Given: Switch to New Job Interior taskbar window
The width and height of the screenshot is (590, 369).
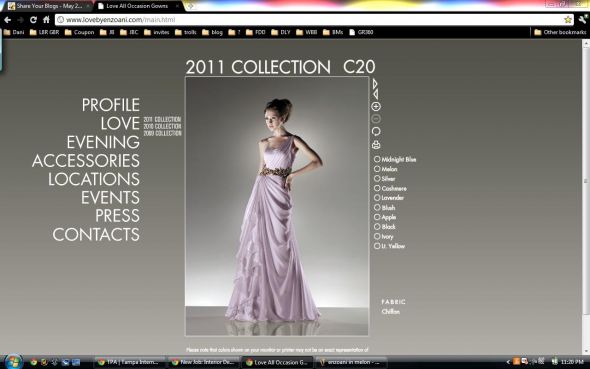Looking at the screenshot, I should pyautogui.click(x=203, y=362).
